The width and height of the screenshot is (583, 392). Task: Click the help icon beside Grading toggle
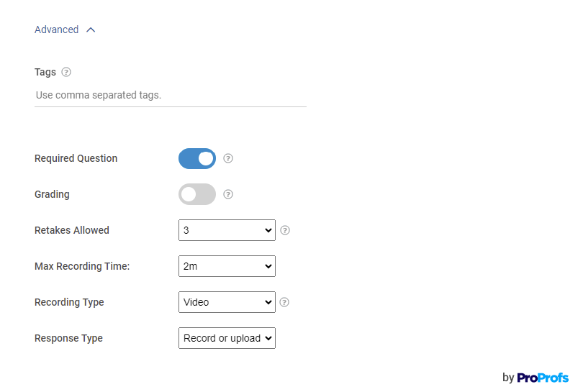pyautogui.click(x=228, y=194)
